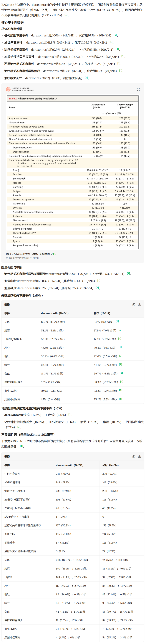Viewport: 146px width, 644px height.
Task: Open citation [1] on 剂量减少 bullet
Action: (97, 287)
